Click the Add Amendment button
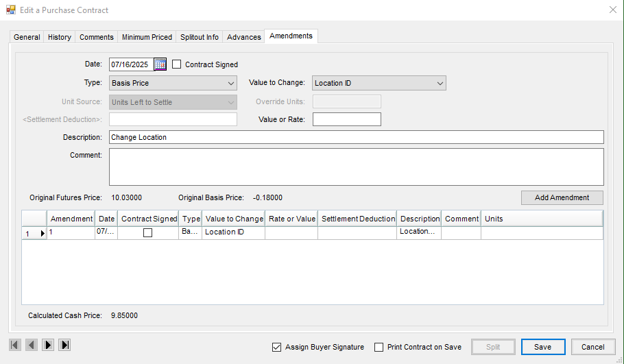 click(x=562, y=197)
